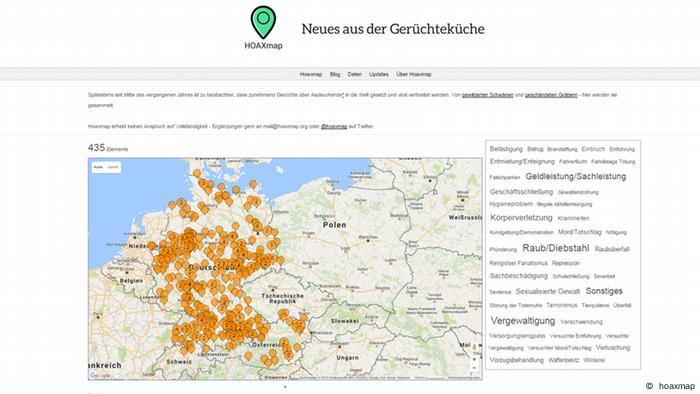The width and height of the screenshot is (700, 394).
Task: Click the Street View pegman icon
Action: pos(474,347)
